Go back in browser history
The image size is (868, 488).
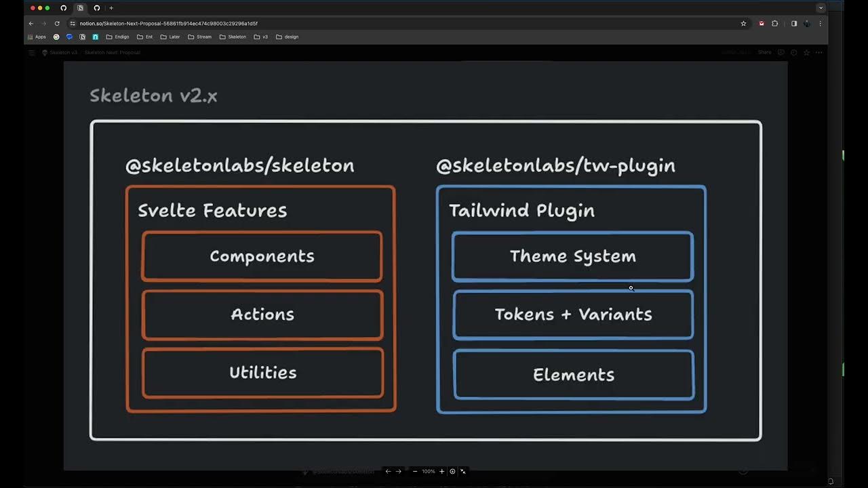31,23
